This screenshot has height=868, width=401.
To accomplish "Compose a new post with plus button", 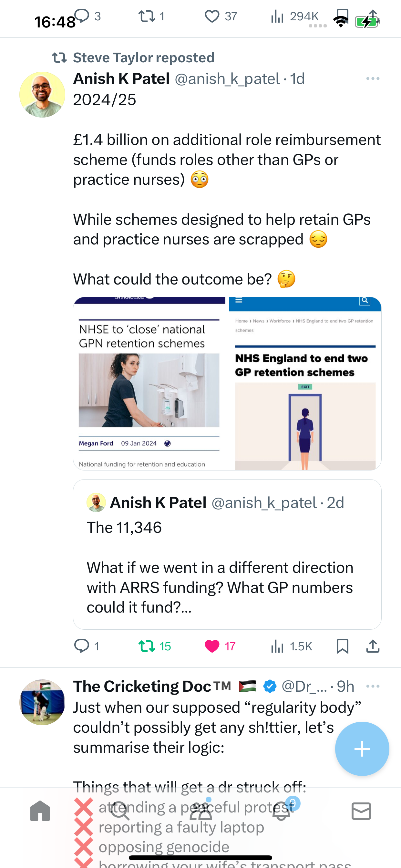I will click(x=362, y=749).
